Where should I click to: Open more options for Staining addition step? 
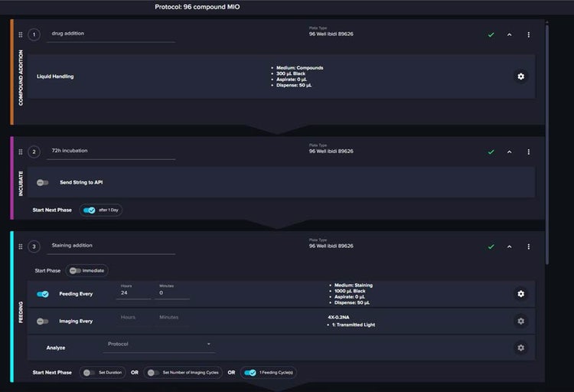[528, 247]
